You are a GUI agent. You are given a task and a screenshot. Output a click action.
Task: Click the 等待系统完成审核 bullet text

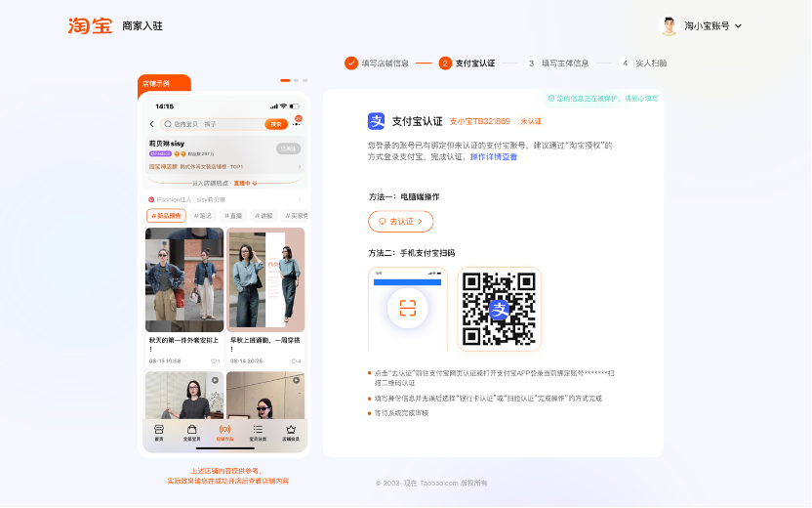click(x=401, y=413)
